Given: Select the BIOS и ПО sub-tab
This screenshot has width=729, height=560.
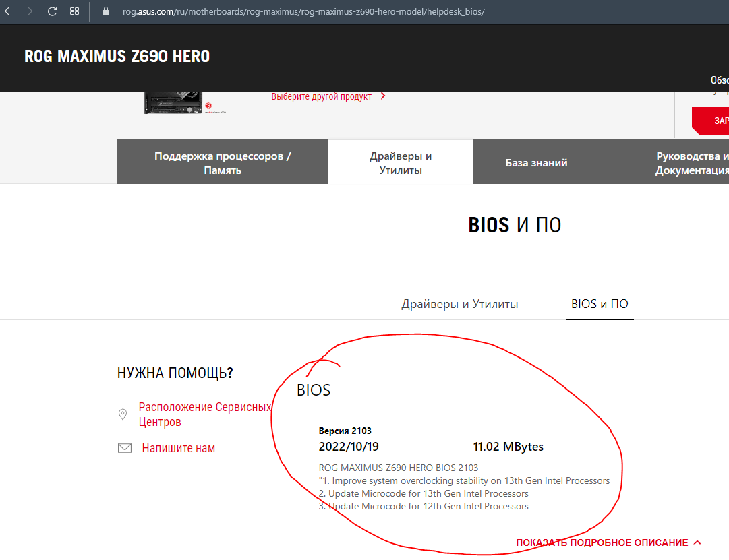Looking at the screenshot, I should tap(600, 304).
